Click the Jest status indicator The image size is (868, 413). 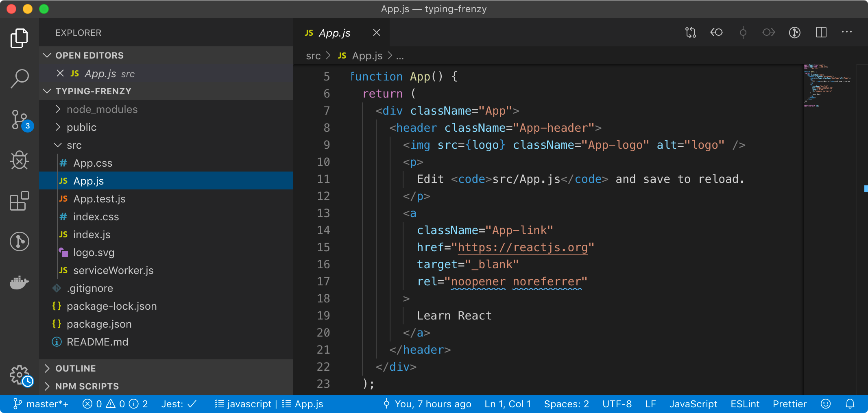[179, 404]
